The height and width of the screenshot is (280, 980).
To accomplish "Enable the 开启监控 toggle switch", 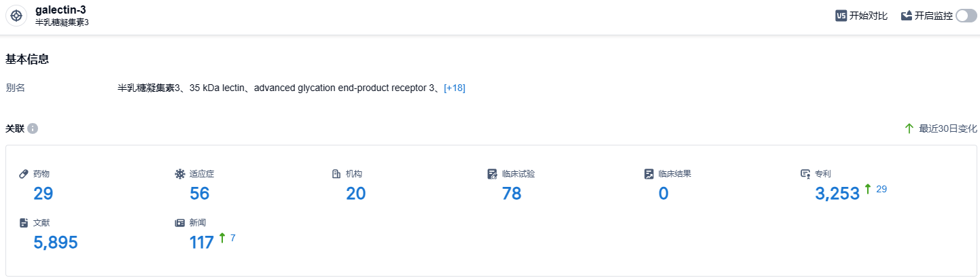I will [966, 16].
